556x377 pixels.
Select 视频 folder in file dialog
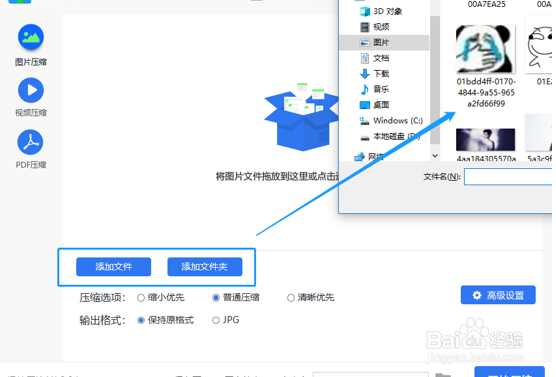click(x=384, y=27)
